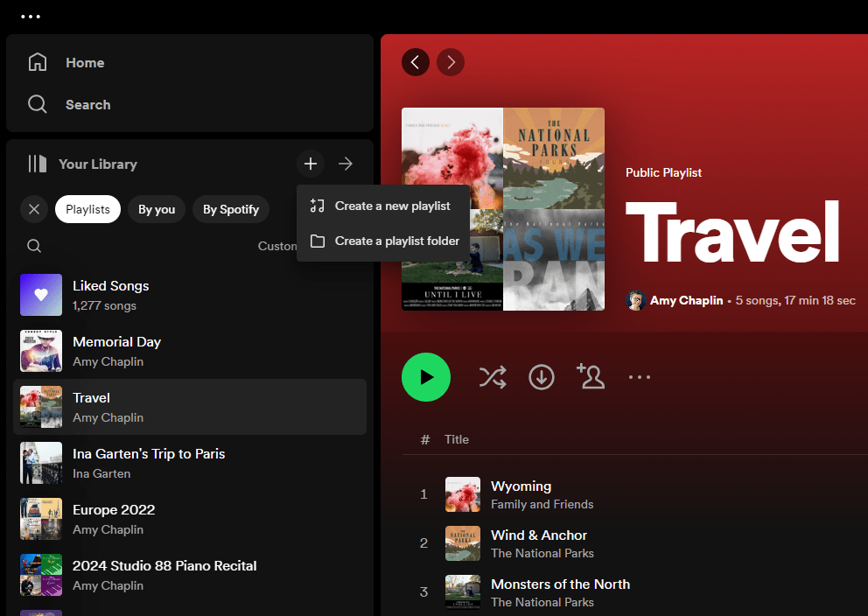Open the library sort order dropdown
The height and width of the screenshot is (616, 868).
point(277,246)
